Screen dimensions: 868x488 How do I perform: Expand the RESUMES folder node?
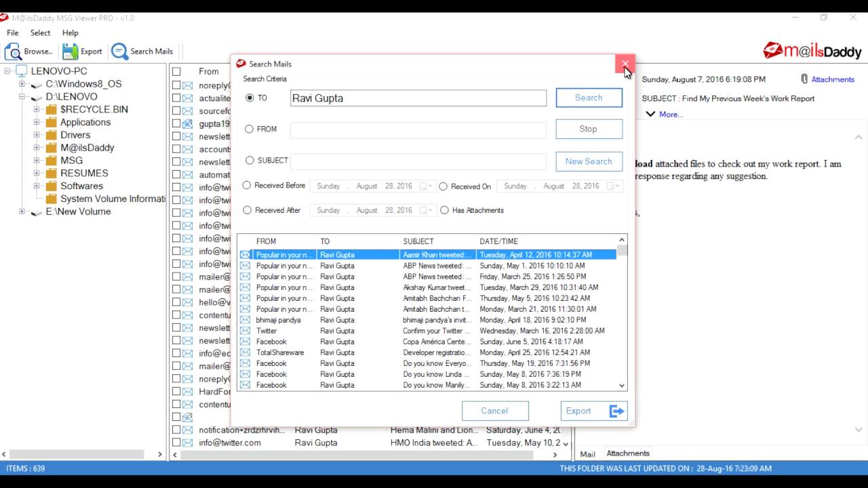pos(37,174)
